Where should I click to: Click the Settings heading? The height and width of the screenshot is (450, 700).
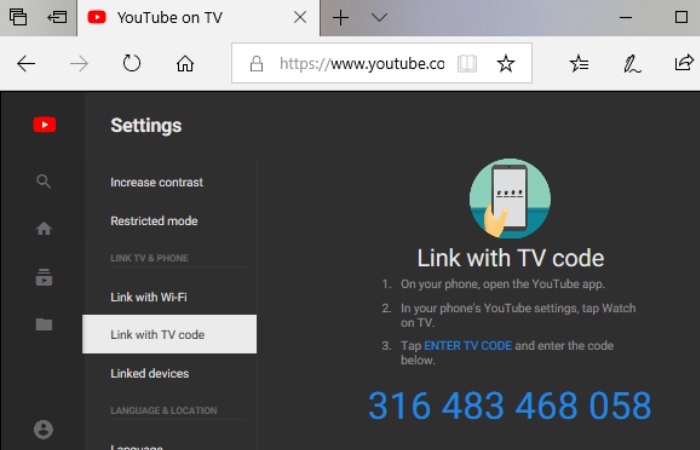click(x=146, y=125)
